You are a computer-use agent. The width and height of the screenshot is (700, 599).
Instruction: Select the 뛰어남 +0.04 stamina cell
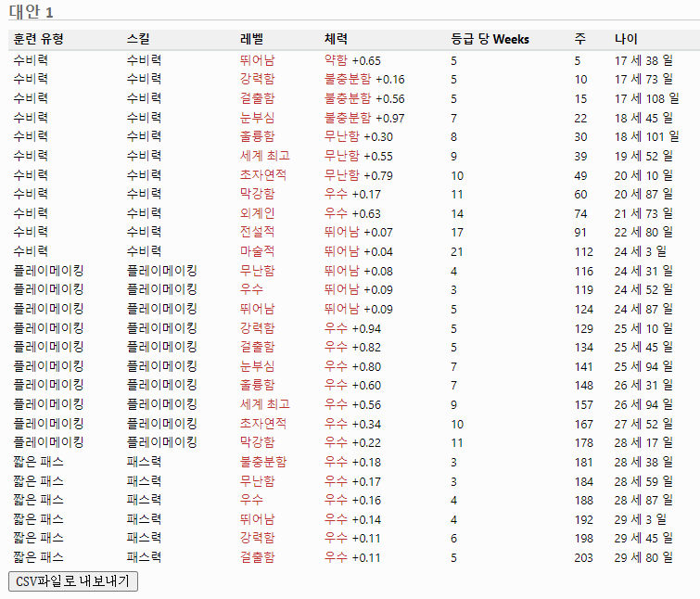pyautogui.click(x=359, y=251)
